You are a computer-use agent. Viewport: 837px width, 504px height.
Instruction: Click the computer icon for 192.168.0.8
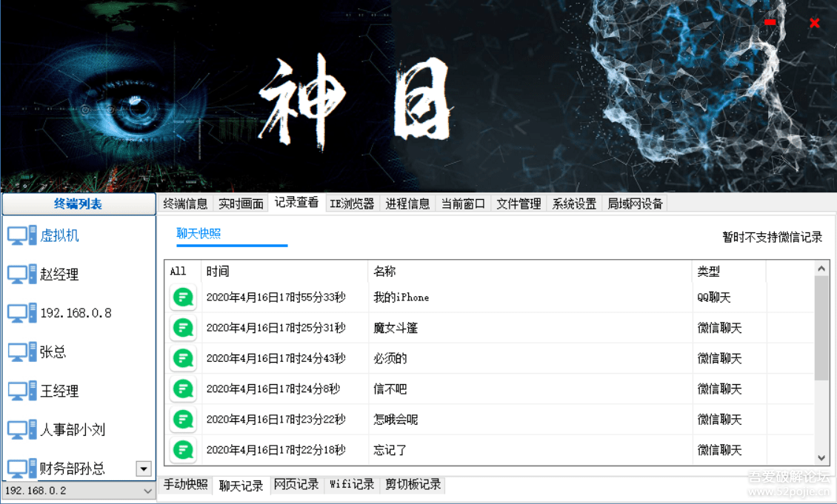pyautogui.click(x=19, y=312)
